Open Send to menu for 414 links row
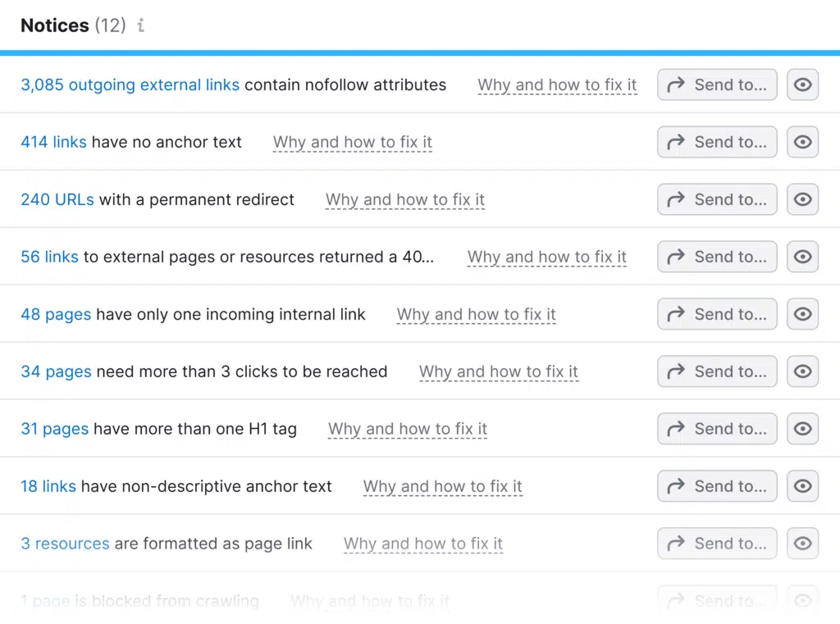 click(717, 142)
